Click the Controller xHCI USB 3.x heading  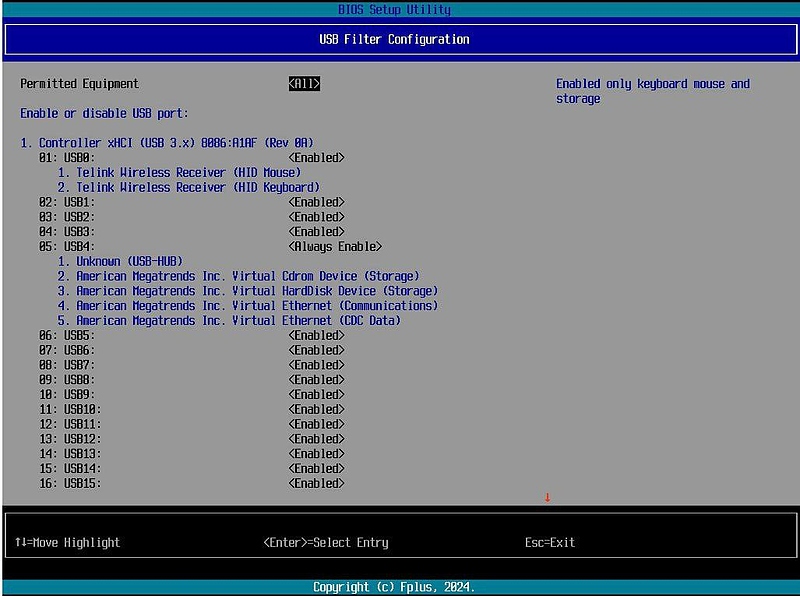[167, 143]
